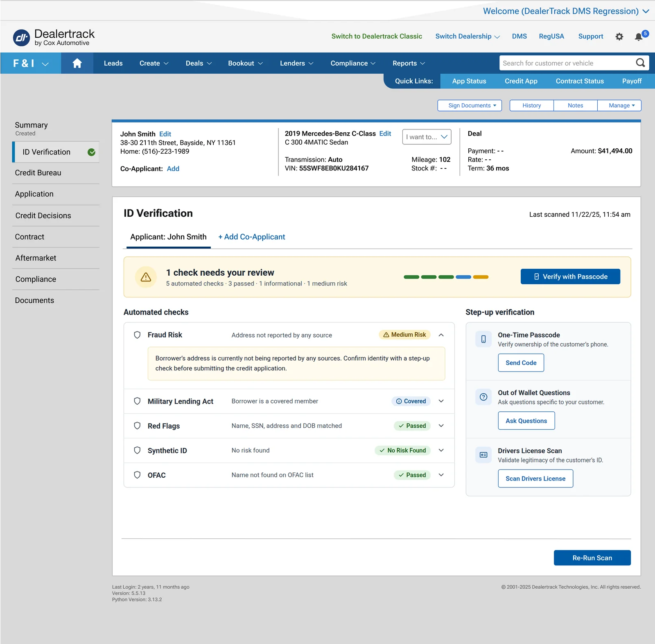This screenshot has width=655, height=644.
Task: Click the blue informational progress segment
Action: pos(463,277)
